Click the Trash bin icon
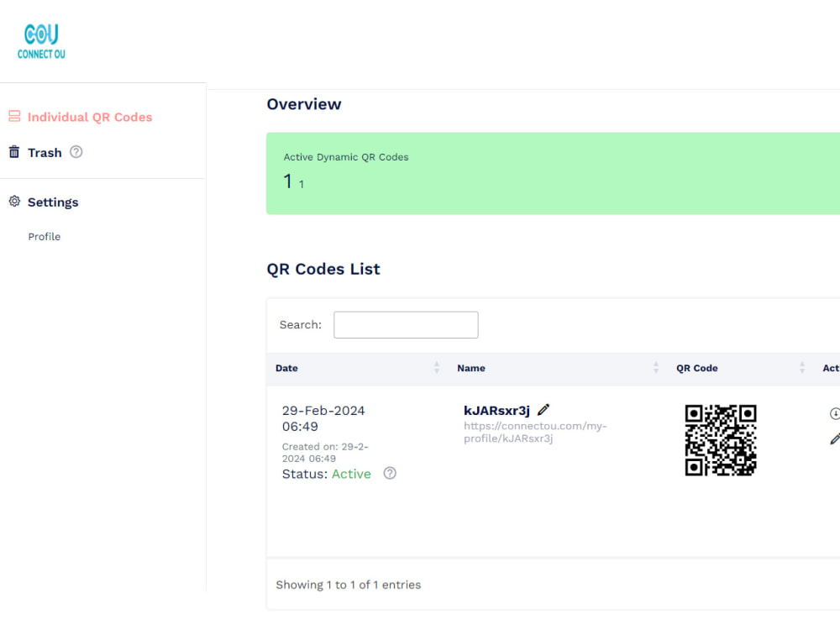840x630 pixels. [14, 152]
